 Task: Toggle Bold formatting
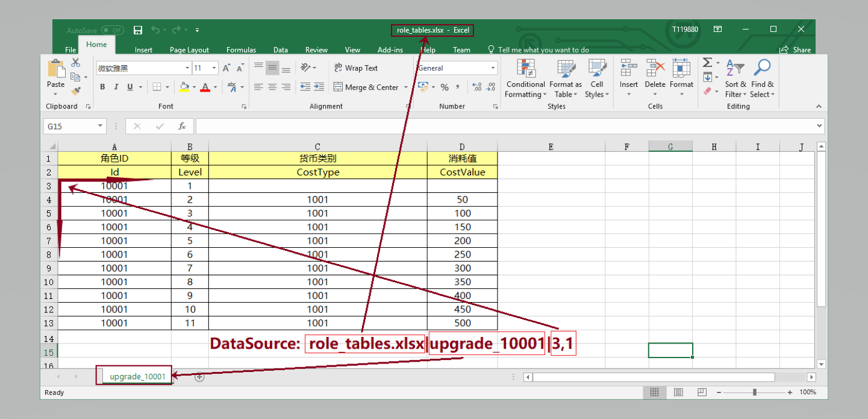102,87
